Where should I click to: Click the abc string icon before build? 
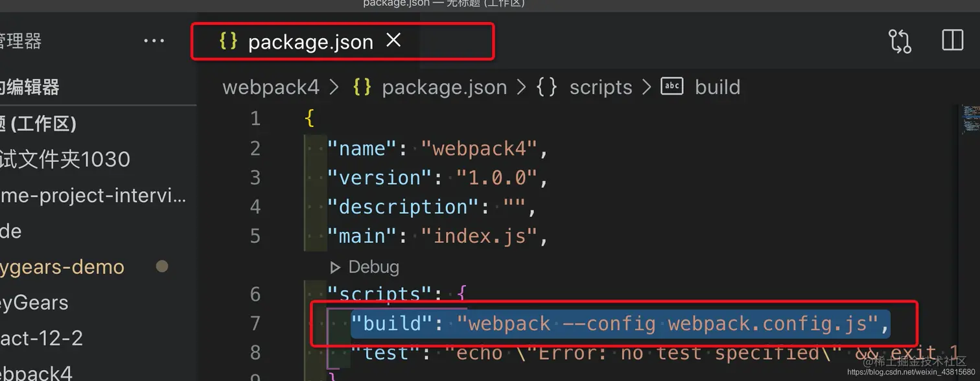click(x=672, y=86)
